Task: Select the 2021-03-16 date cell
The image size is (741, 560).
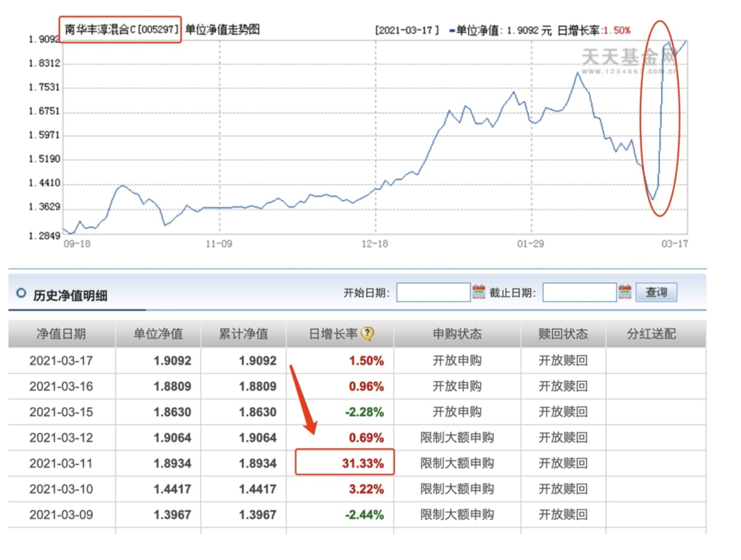Action: pos(61,386)
